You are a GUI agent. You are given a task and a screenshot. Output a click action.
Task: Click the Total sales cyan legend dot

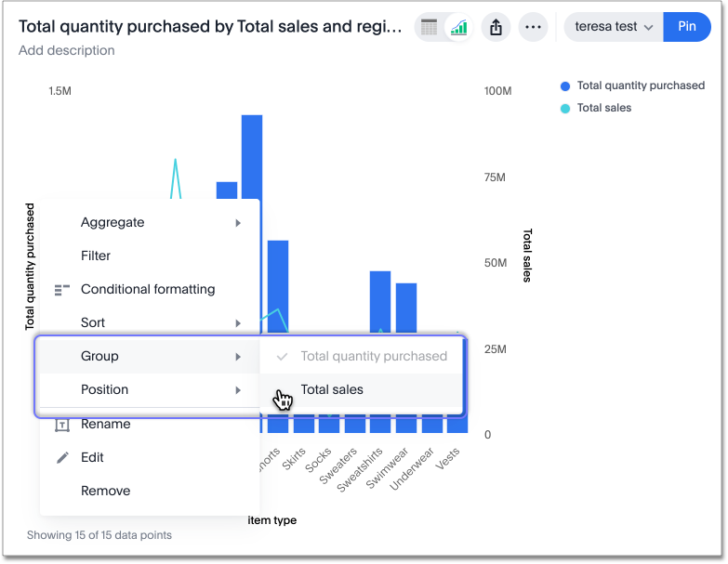tap(565, 109)
